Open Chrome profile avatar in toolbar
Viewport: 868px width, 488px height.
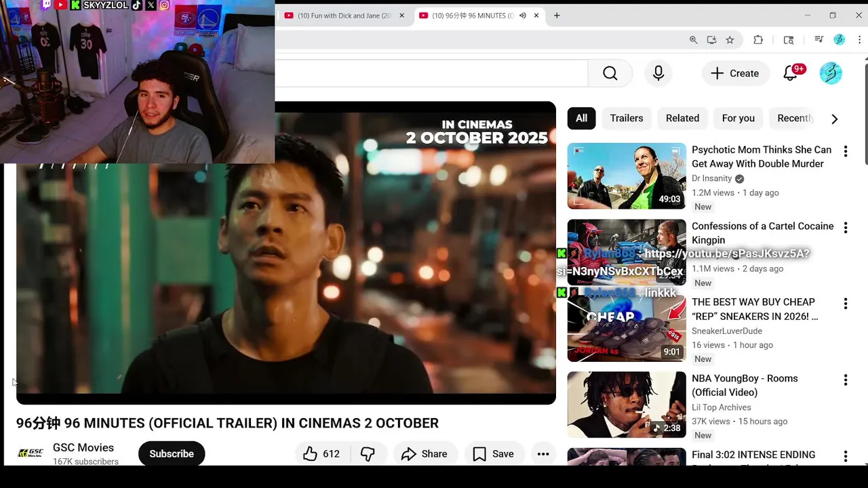point(839,40)
